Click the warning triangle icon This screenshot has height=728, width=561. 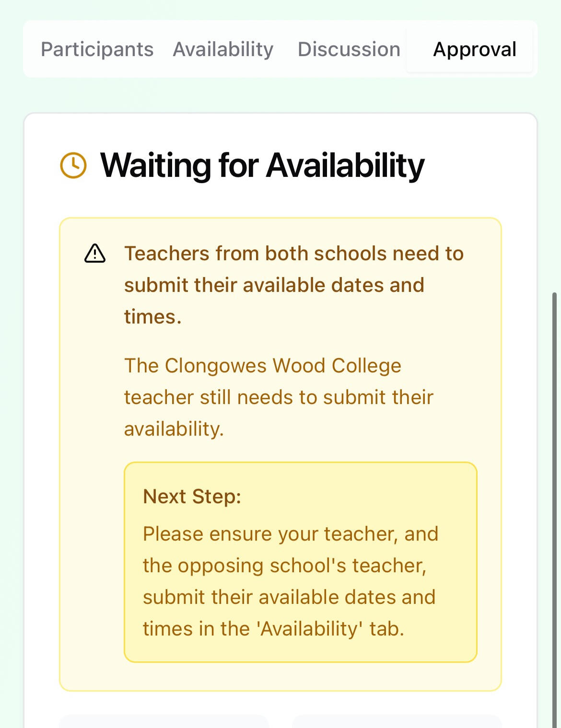pos(95,254)
